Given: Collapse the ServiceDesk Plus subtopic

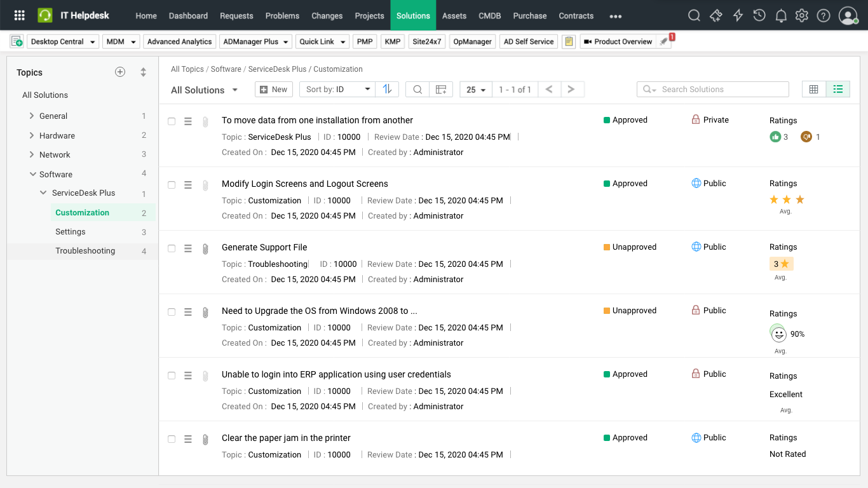Looking at the screenshot, I should coord(43,193).
